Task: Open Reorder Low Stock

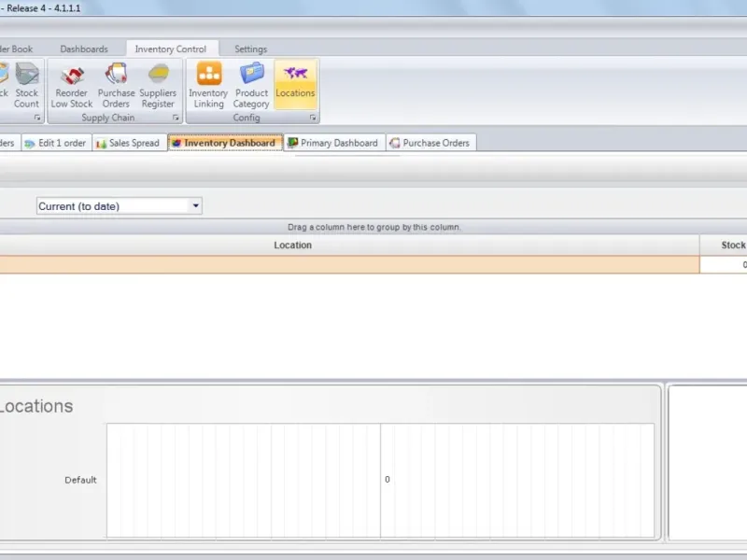Action: click(72, 86)
